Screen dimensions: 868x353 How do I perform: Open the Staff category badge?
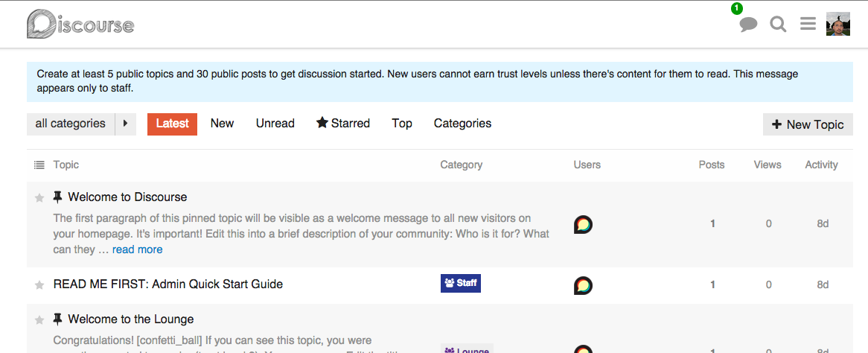coord(461,283)
